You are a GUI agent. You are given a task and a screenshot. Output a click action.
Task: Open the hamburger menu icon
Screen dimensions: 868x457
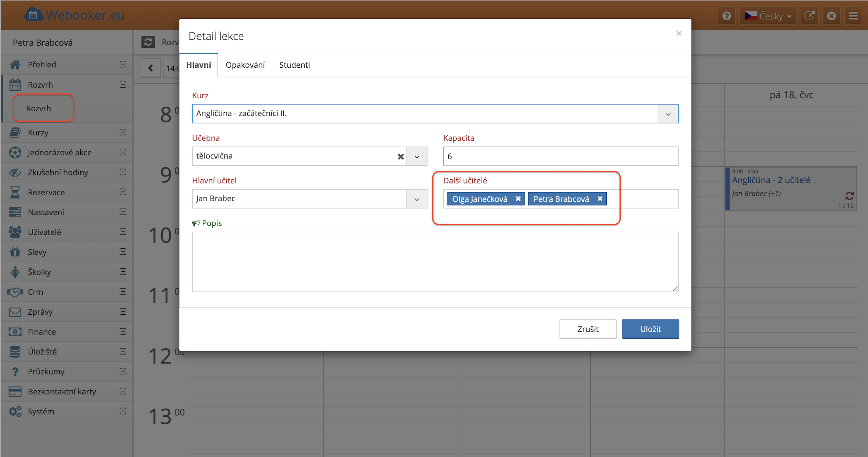coord(853,16)
